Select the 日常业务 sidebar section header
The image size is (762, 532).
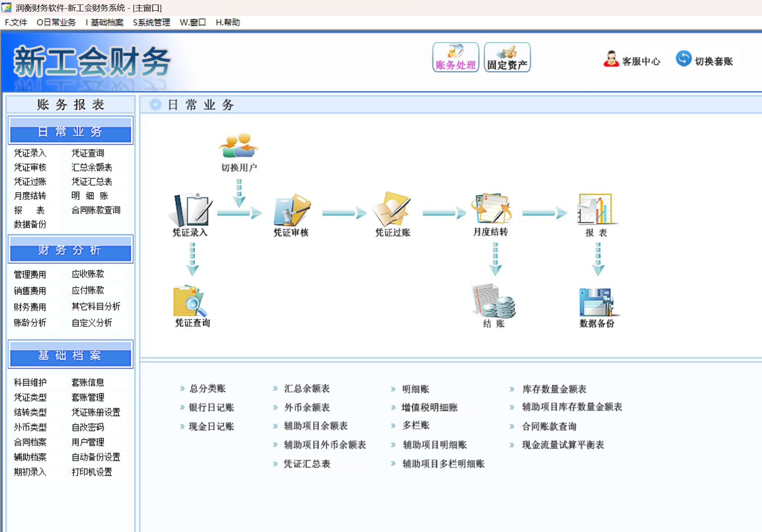71,131
